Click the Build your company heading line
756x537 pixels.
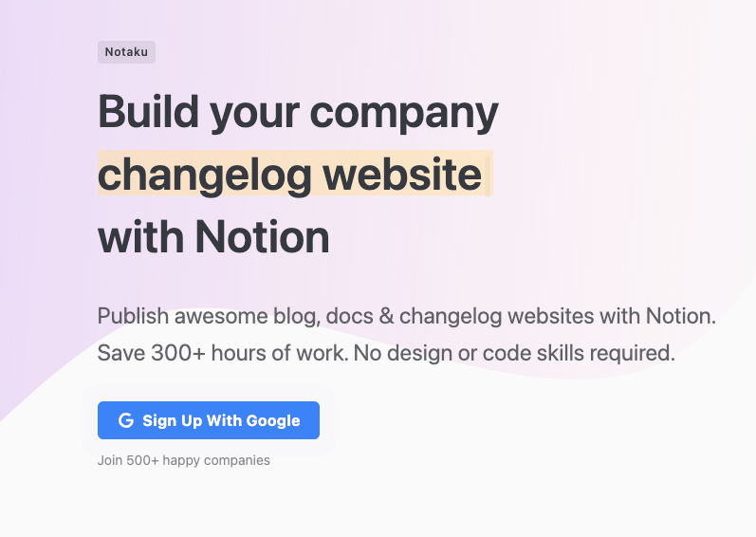click(298, 113)
